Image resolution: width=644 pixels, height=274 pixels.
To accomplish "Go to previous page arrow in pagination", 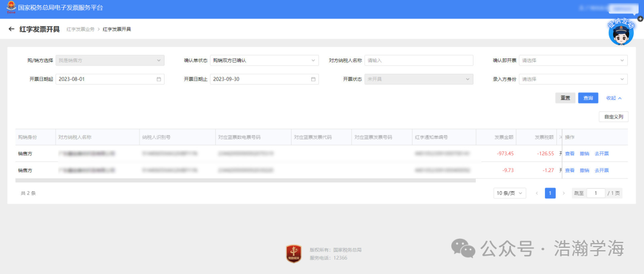I will click(537, 193).
